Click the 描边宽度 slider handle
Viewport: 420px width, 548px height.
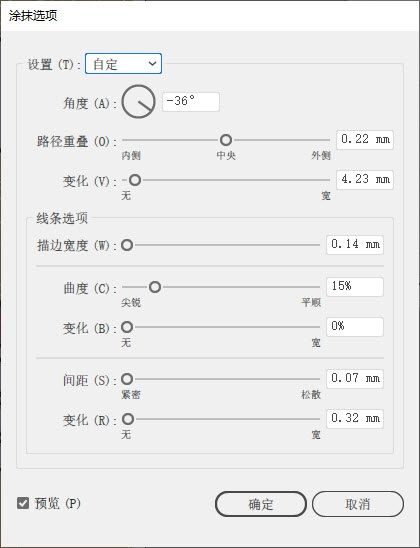pyautogui.click(x=127, y=245)
